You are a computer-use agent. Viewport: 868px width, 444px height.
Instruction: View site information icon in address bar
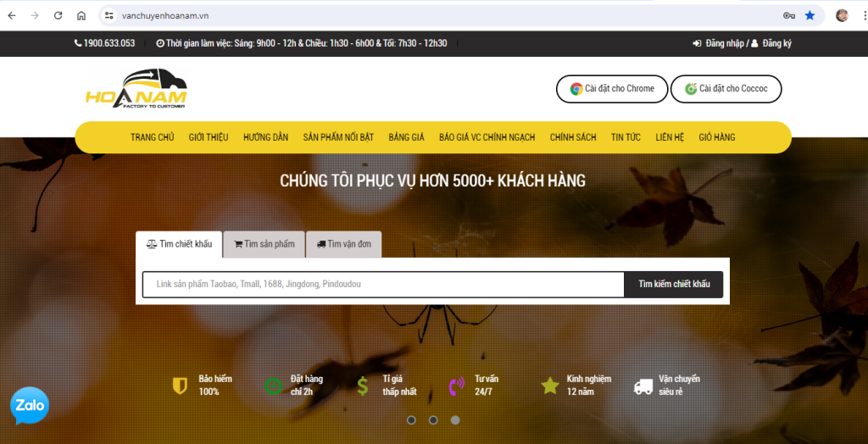tap(108, 15)
